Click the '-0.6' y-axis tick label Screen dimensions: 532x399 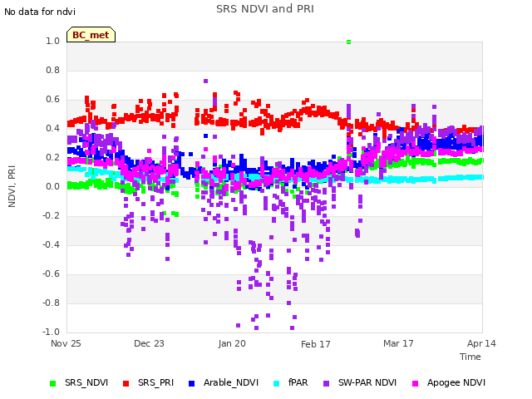[x=51, y=273]
